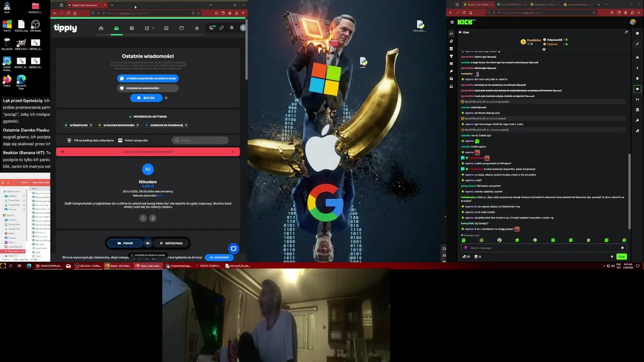Toggle Tipply dark mode moon ON switch
The height and width of the screenshot is (362, 644).
pos(212,28)
